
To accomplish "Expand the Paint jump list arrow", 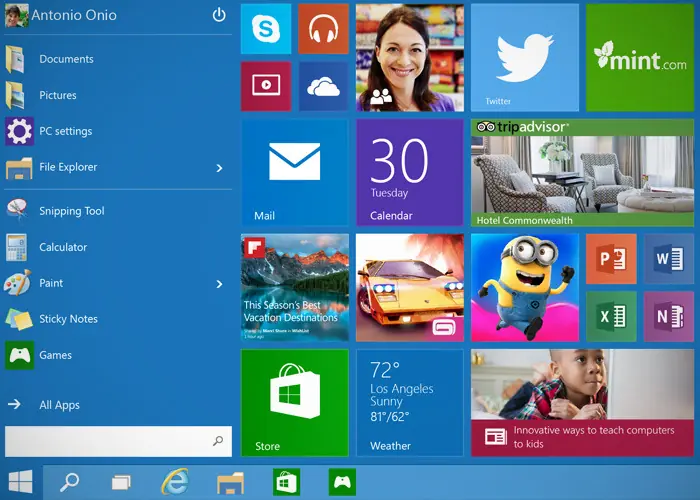I will [x=219, y=284].
